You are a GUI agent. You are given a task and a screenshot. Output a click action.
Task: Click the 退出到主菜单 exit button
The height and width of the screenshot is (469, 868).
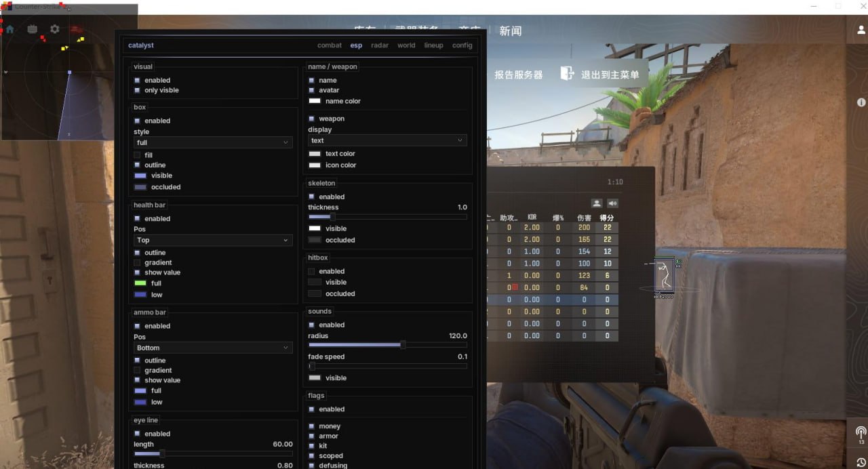coord(600,75)
